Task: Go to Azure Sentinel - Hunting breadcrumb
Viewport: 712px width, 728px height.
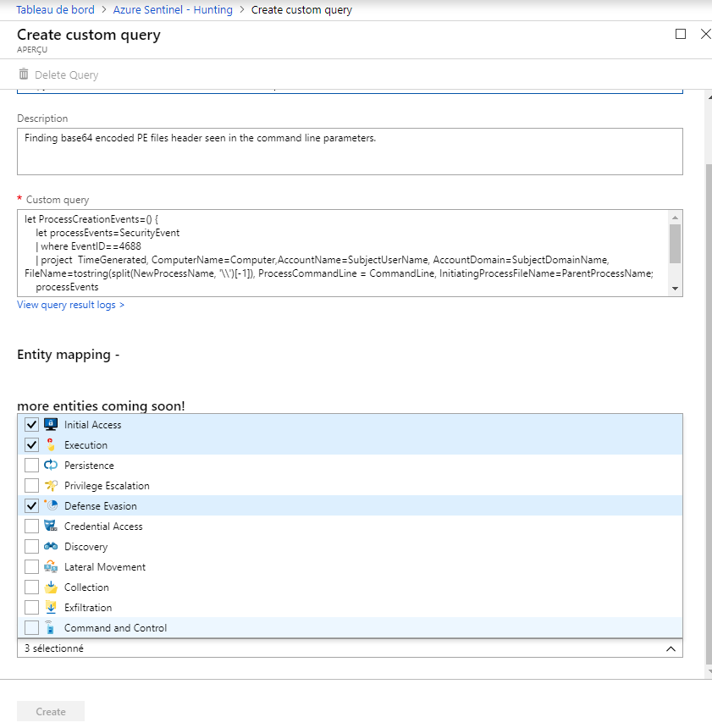Action: [x=173, y=10]
